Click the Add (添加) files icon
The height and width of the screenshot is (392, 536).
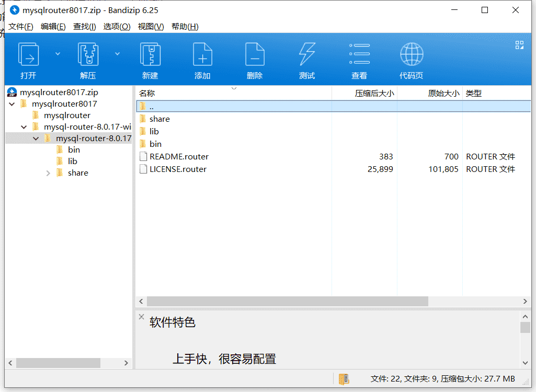[202, 54]
